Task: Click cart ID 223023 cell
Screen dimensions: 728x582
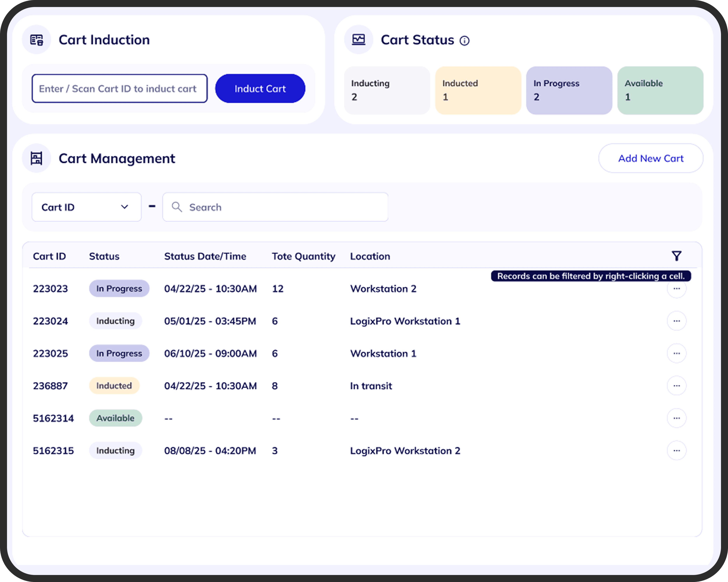Action: [50, 289]
